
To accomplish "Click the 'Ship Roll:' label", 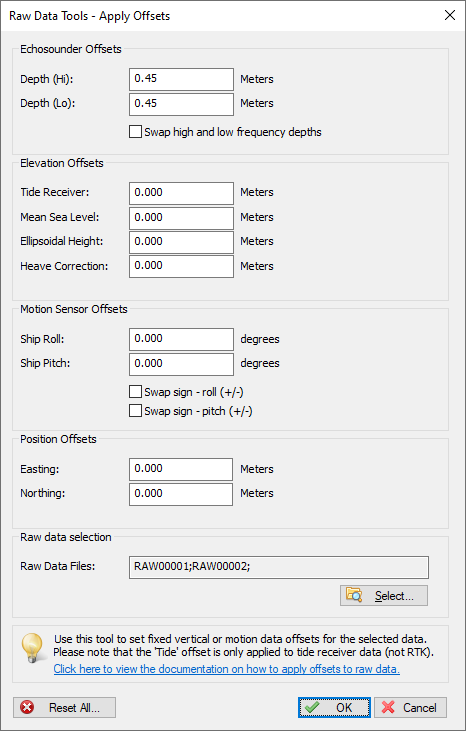I will coord(42,339).
